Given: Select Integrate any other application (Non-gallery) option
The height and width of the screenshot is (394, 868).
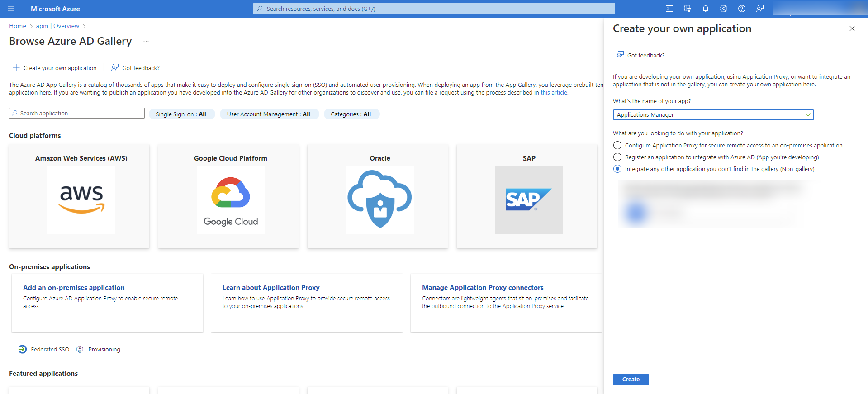Looking at the screenshot, I should (617, 169).
